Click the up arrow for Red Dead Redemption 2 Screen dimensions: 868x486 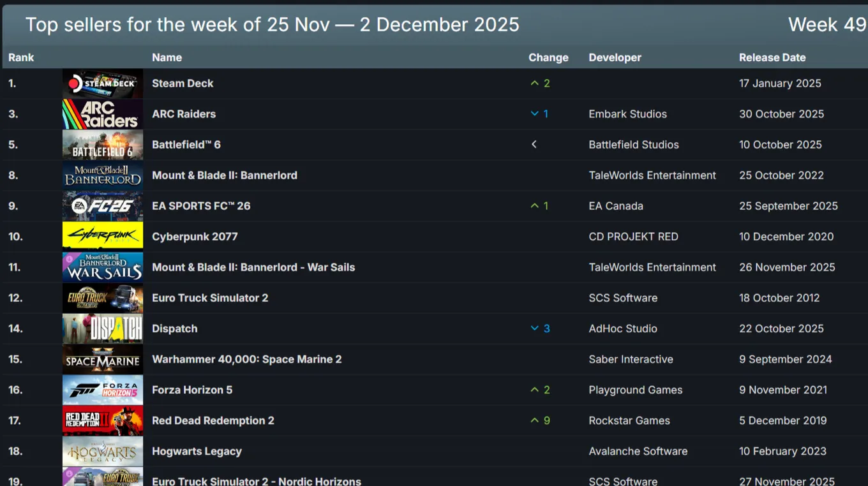click(x=534, y=420)
